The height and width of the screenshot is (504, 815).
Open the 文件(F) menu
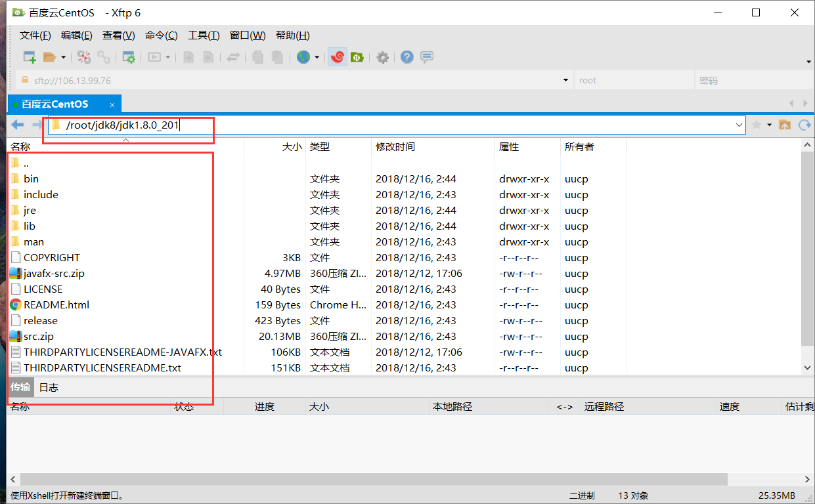point(35,35)
